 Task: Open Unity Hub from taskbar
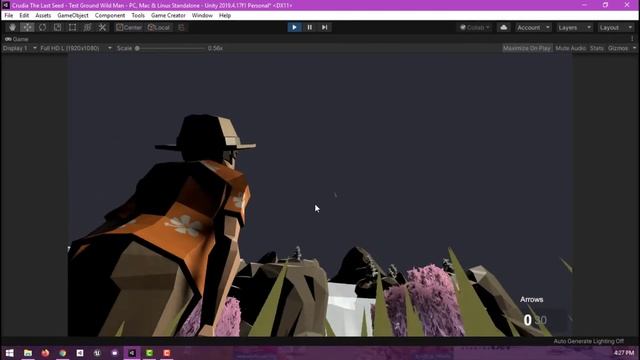tap(80, 353)
